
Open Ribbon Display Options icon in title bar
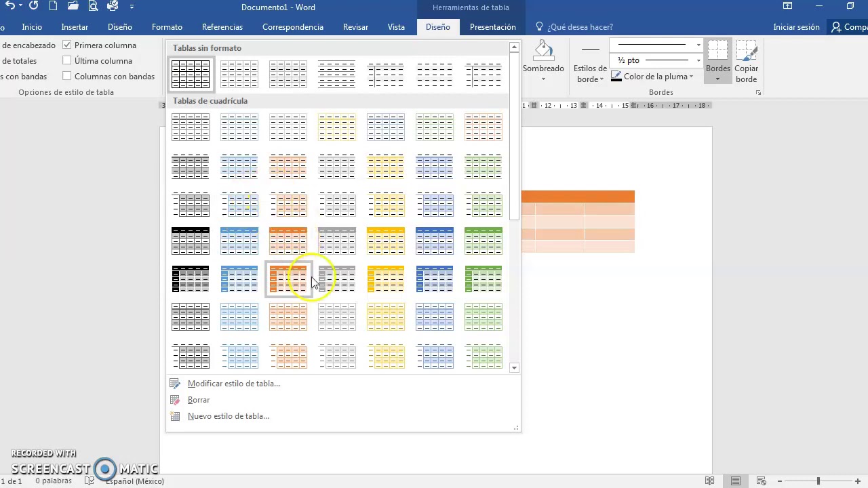(x=787, y=6)
